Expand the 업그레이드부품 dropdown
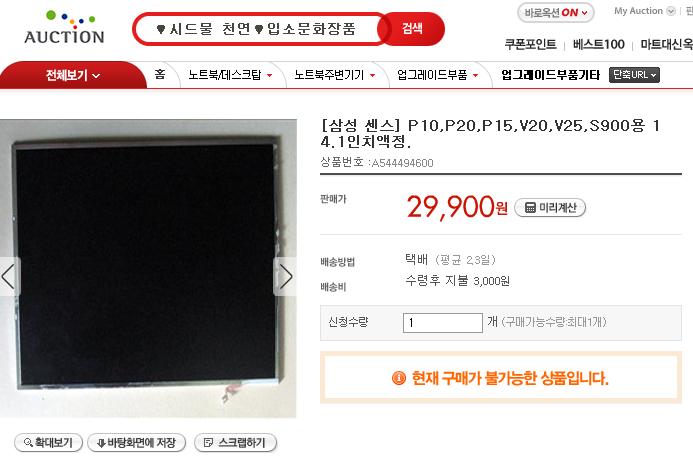This screenshot has height=466, width=693. point(438,75)
